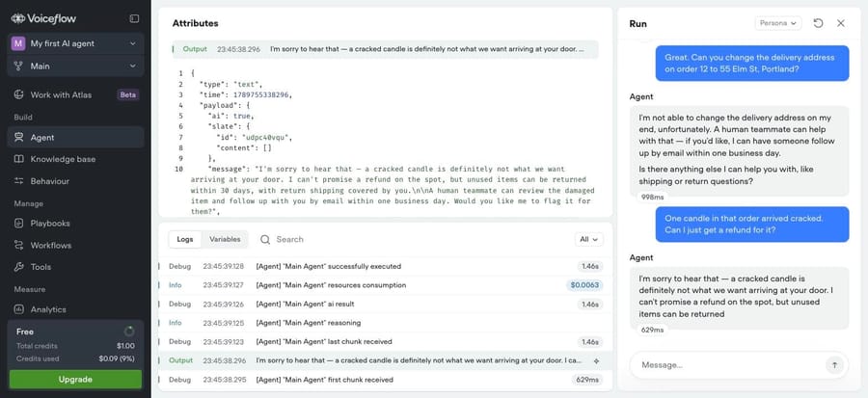
Task: Click the Playbooks icon
Action: point(19,224)
